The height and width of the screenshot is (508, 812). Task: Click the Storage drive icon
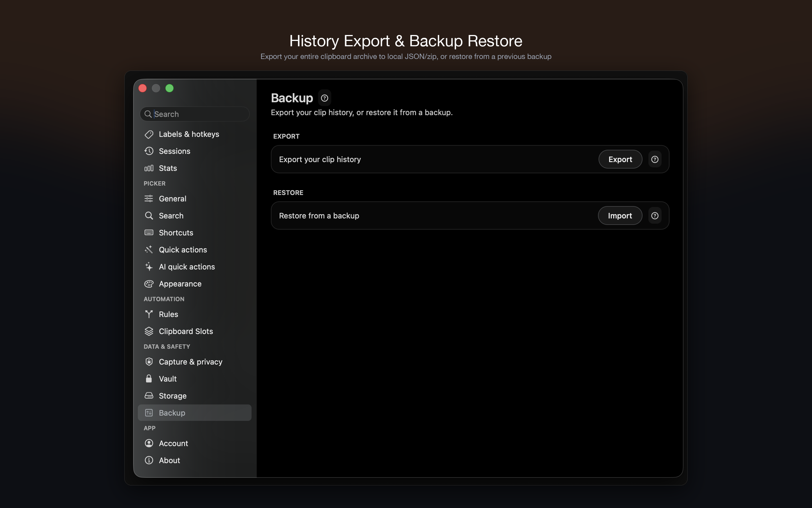(149, 396)
